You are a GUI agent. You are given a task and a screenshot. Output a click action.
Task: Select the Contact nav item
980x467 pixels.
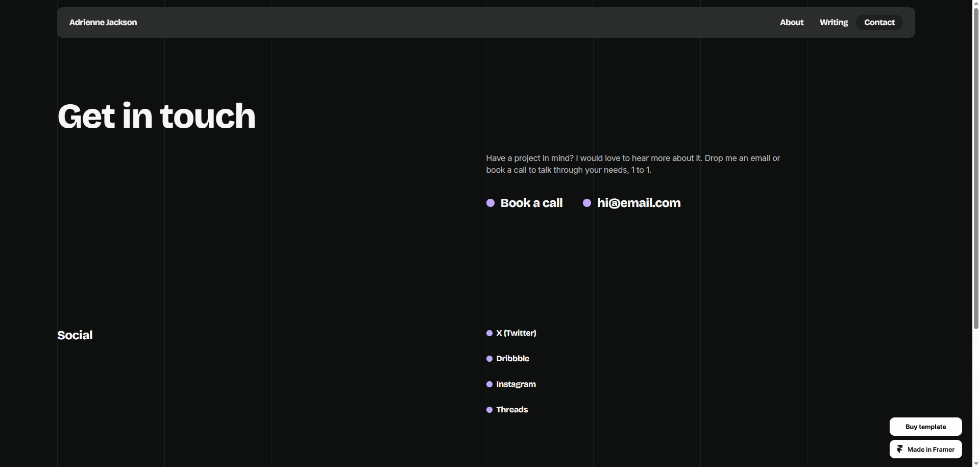(879, 22)
